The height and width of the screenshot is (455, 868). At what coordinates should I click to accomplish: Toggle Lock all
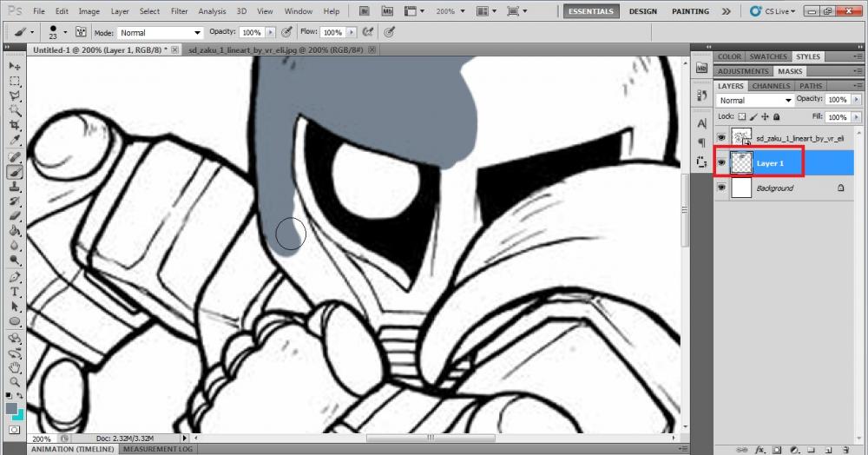click(x=777, y=117)
